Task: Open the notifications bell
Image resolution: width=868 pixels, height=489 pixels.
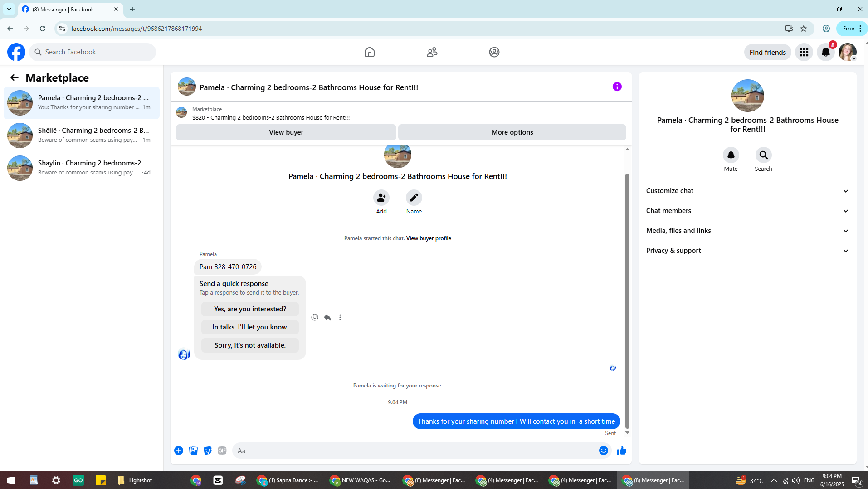Action: pyautogui.click(x=826, y=52)
